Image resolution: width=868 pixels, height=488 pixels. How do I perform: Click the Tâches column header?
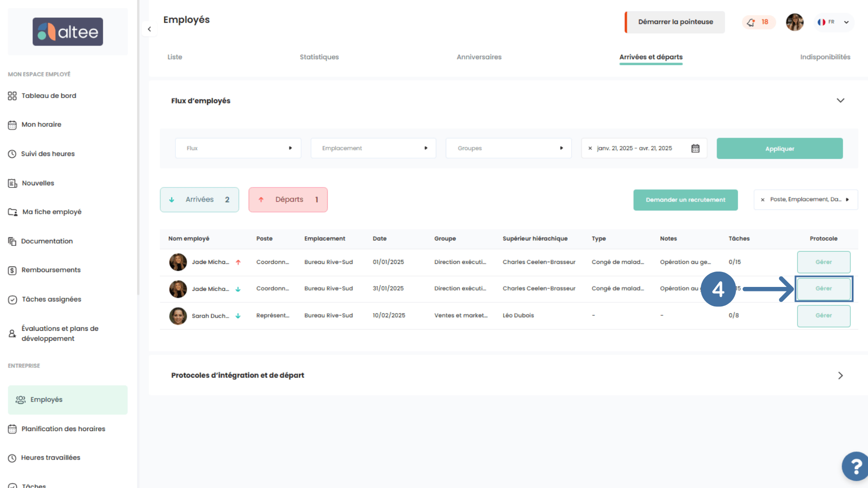[x=739, y=239]
